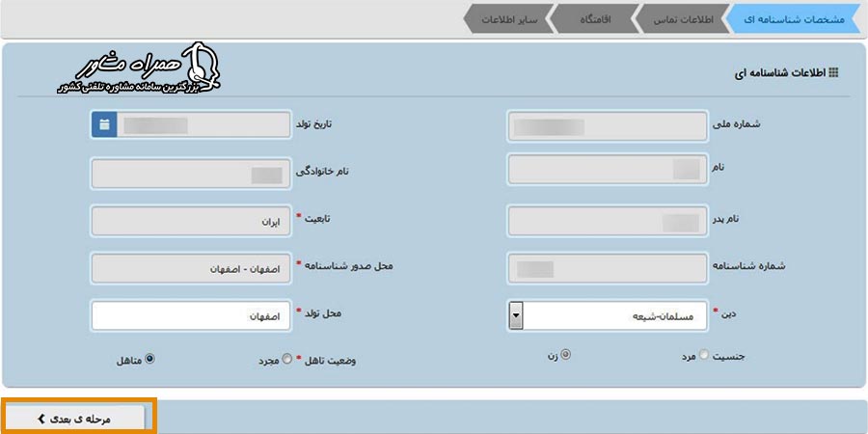Select the زن gender radio button
Viewport: 868px width, 434px height.
565,355
